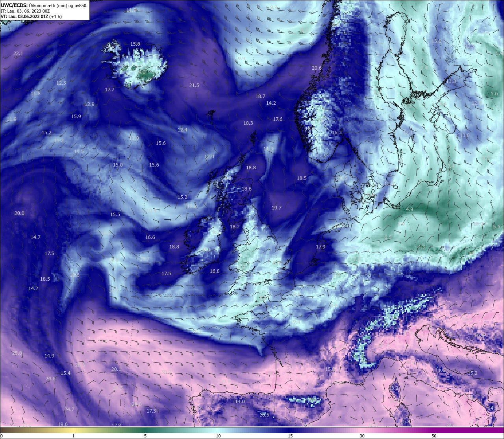Click the 16.3 value over southern Norway
Screen dimensions: 504x439
337,133
